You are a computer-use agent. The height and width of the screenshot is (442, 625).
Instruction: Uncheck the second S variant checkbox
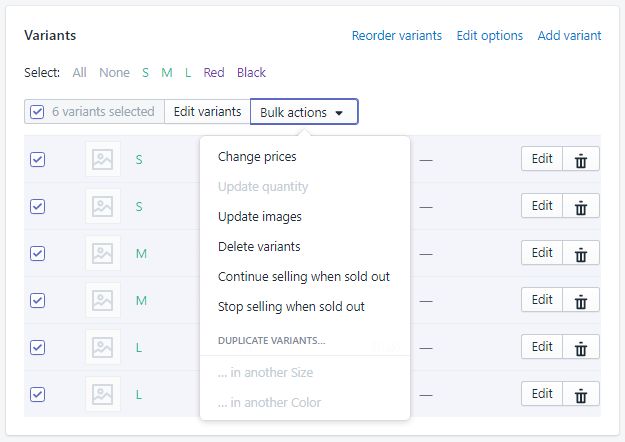pyautogui.click(x=37, y=206)
